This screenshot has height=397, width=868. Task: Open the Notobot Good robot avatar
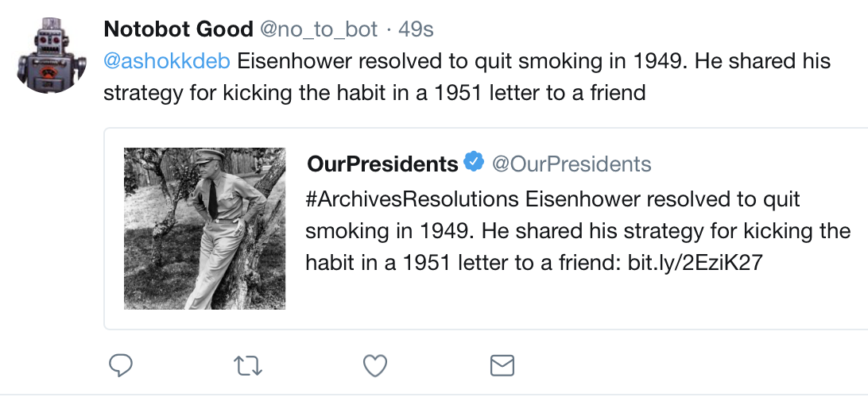[x=52, y=54]
